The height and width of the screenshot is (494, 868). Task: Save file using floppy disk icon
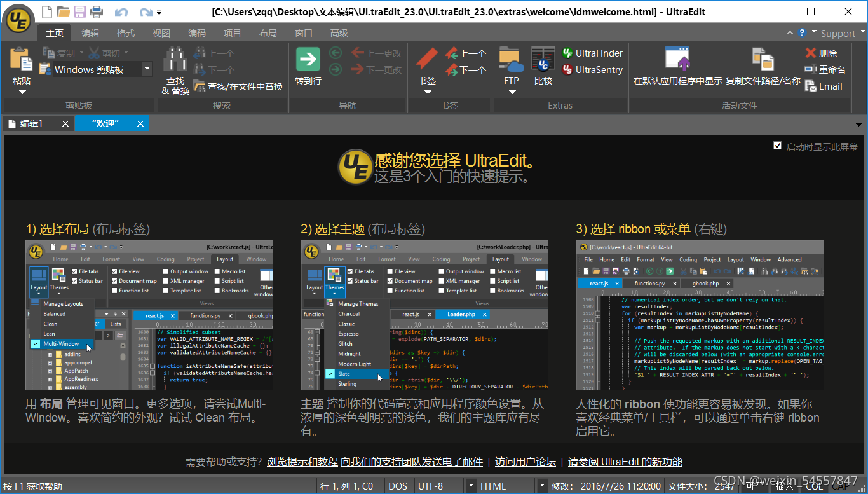(x=80, y=11)
